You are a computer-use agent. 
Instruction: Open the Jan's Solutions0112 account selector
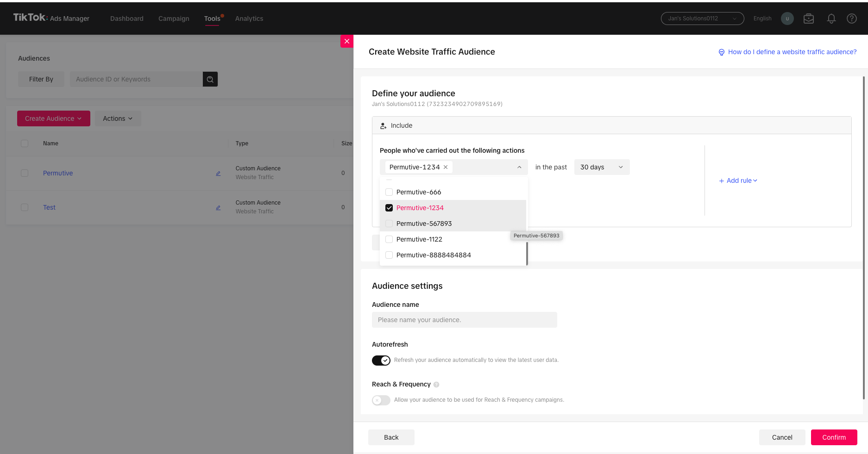pyautogui.click(x=702, y=19)
